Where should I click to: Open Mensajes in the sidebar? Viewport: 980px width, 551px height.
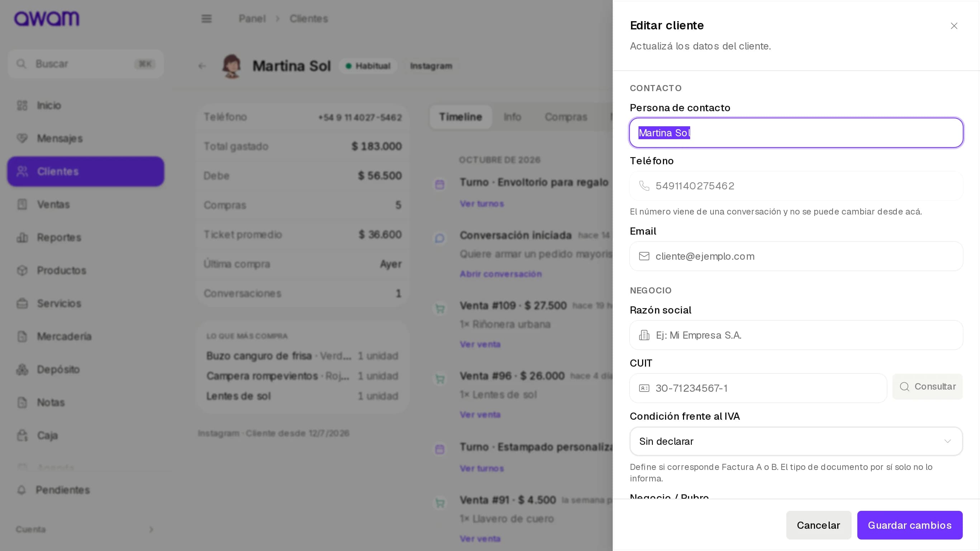click(x=86, y=138)
